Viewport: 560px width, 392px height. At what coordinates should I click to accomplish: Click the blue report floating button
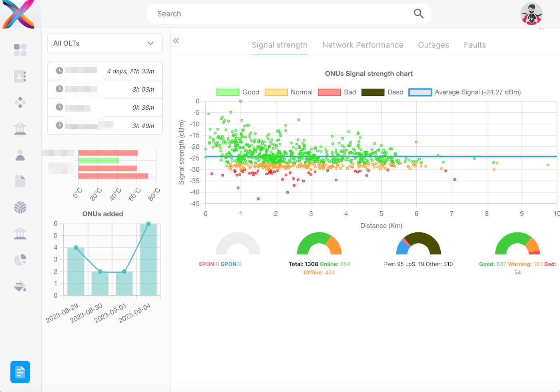20,372
